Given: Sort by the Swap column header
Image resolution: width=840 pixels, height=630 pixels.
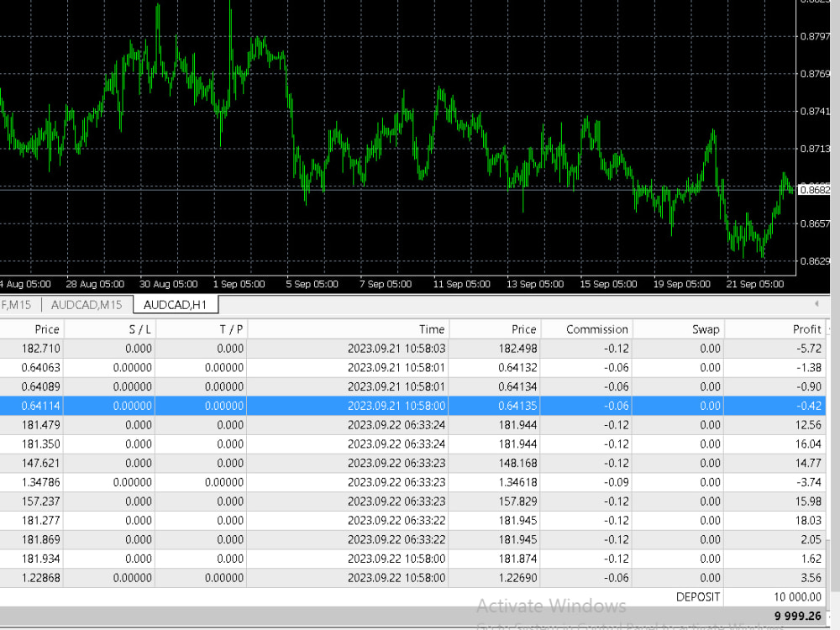Looking at the screenshot, I should (x=679, y=329).
